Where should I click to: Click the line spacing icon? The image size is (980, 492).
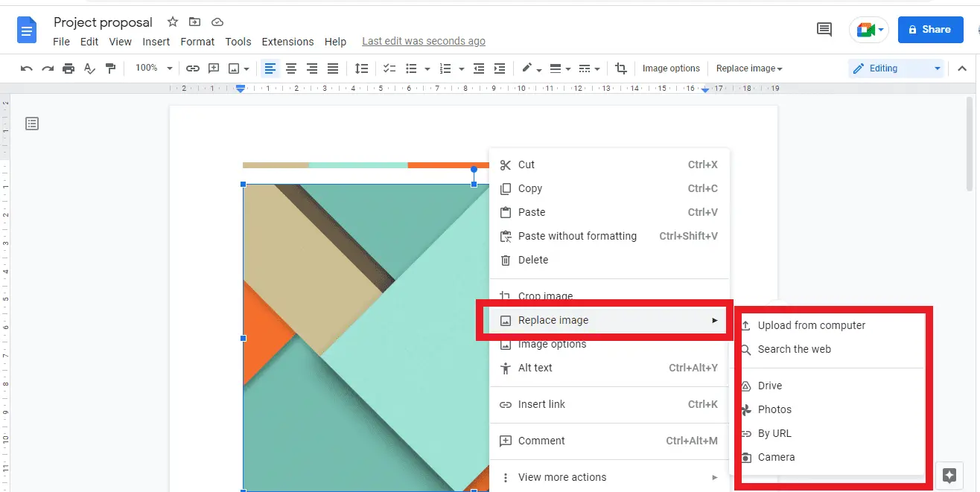tap(362, 68)
